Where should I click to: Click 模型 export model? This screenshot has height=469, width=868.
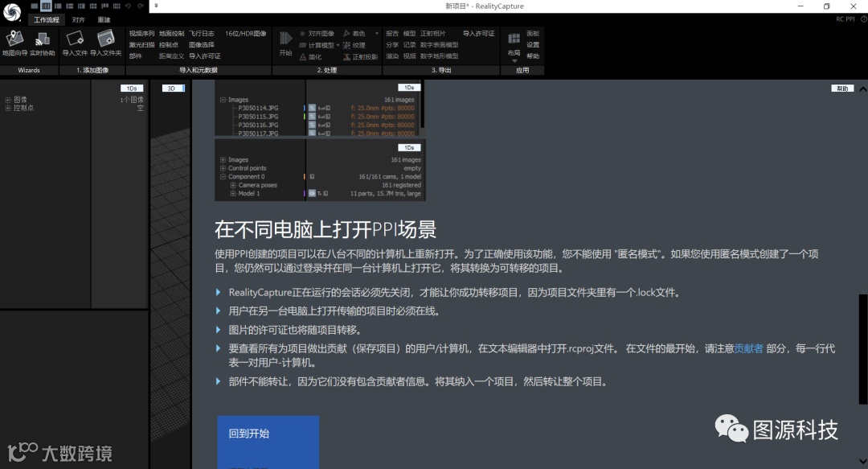tap(410, 34)
